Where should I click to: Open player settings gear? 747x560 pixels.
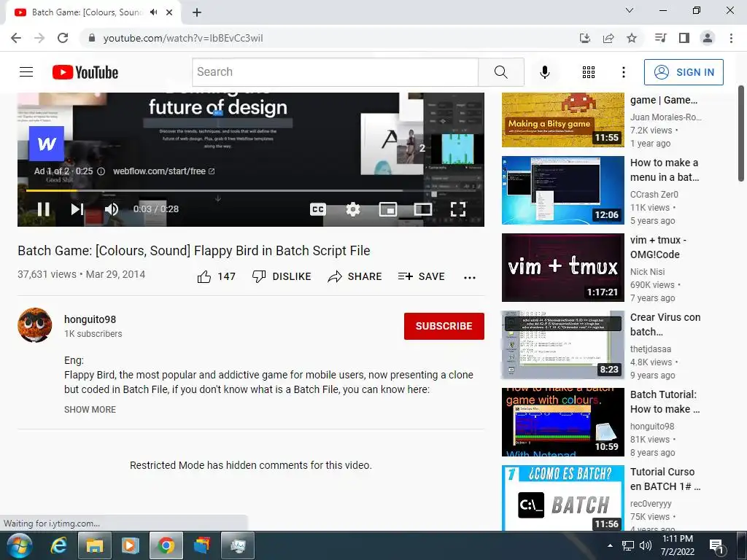[x=353, y=209]
